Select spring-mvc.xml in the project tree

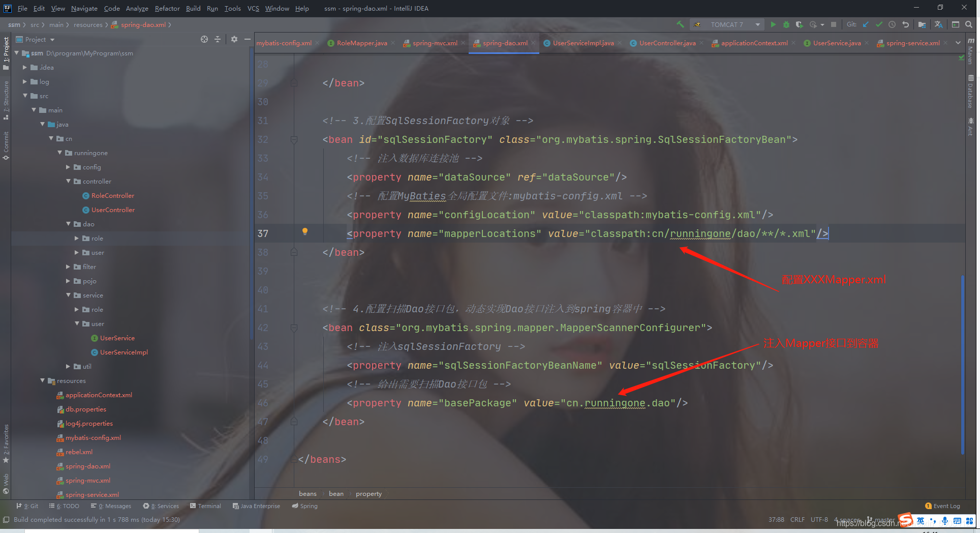[x=87, y=481]
